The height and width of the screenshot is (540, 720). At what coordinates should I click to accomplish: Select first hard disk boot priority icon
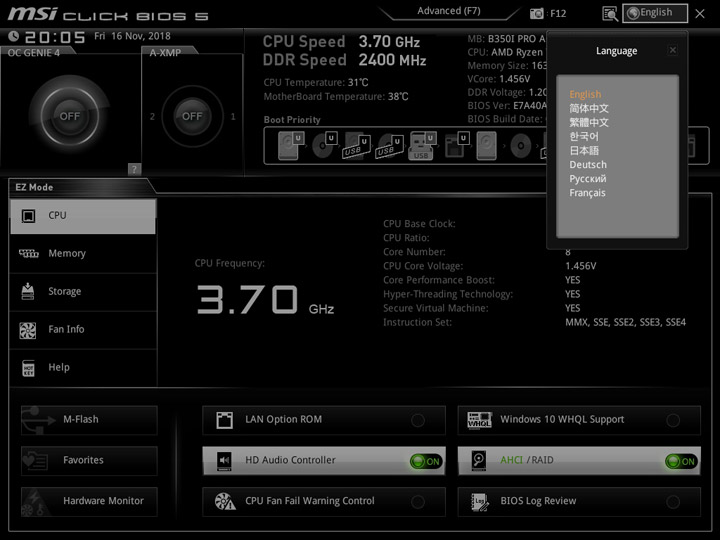point(291,145)
